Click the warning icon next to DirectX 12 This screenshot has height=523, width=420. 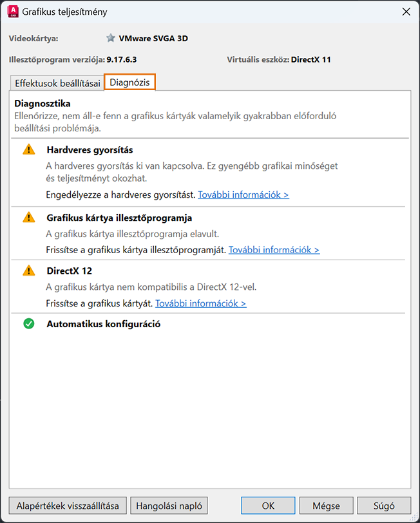point(29,270)
